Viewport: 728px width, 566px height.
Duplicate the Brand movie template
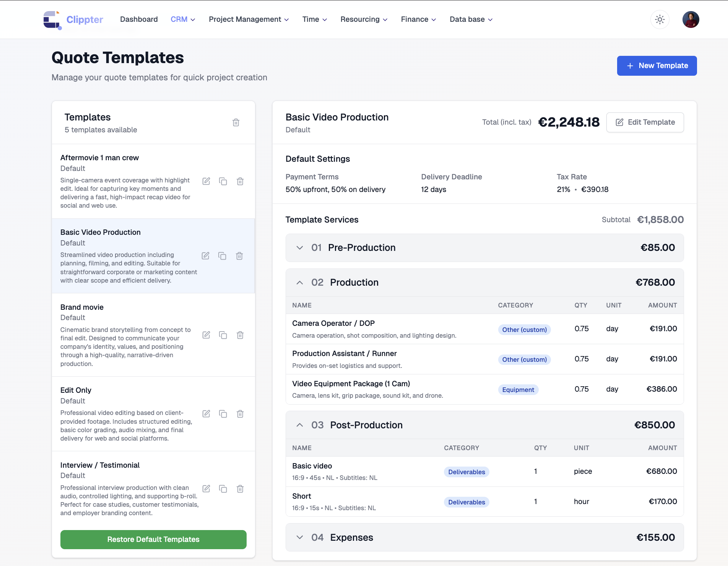click(x=223, y=335)
